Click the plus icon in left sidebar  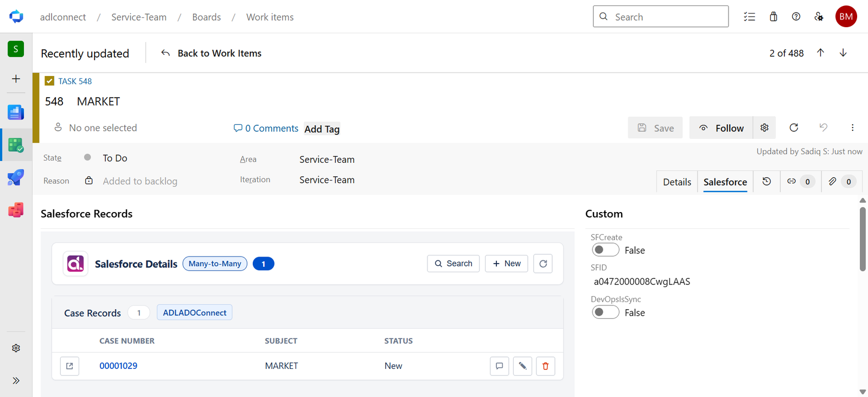coord(16,79)
